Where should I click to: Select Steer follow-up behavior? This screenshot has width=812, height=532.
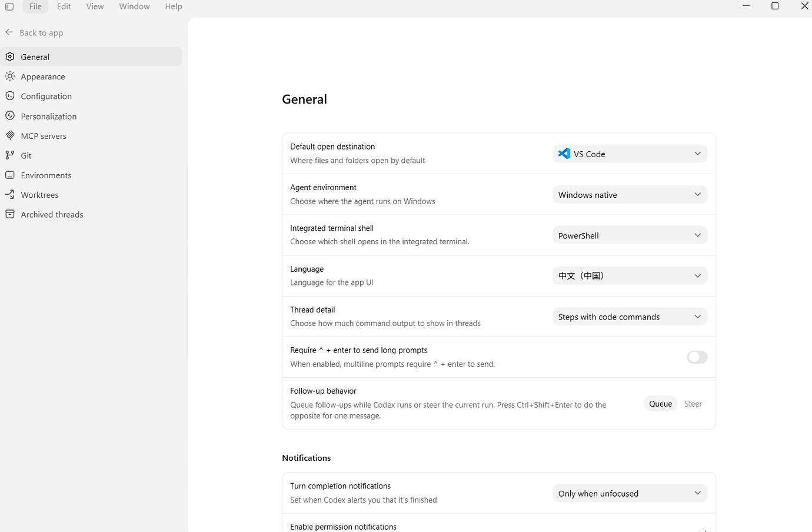pyautogui.click(x=693, y=404)
